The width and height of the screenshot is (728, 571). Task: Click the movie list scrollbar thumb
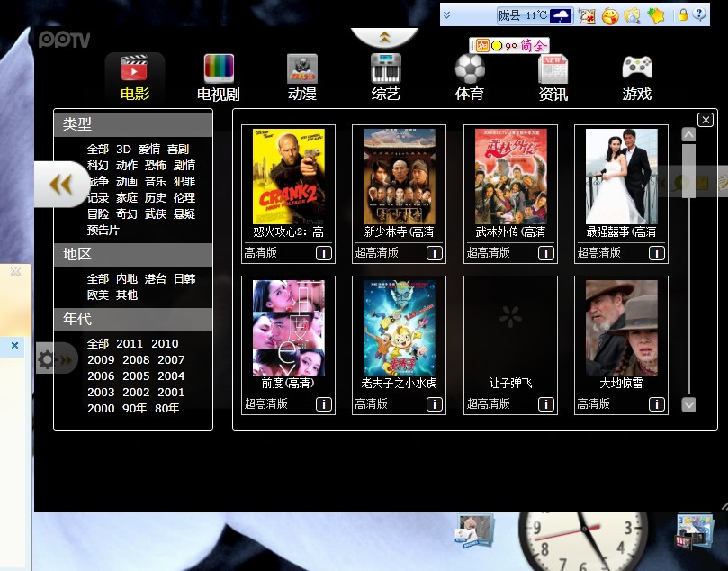point(688,171)
